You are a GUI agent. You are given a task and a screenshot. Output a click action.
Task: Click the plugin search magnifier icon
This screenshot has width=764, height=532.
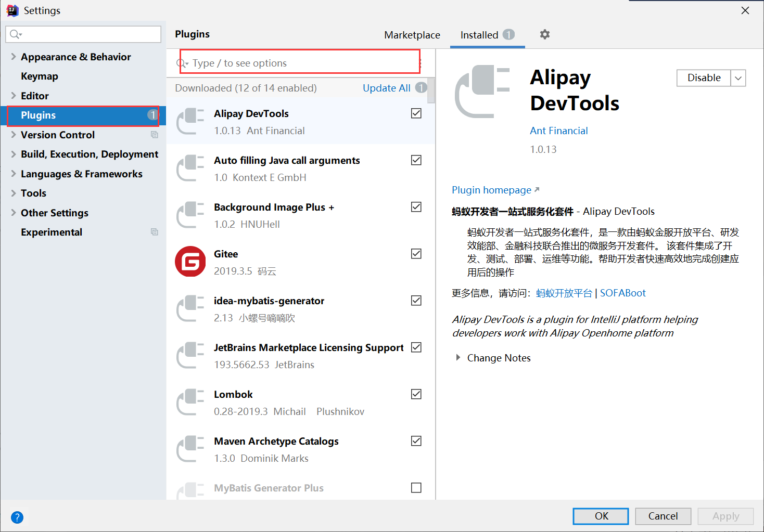pyautogui.click(x=182, y=63)
